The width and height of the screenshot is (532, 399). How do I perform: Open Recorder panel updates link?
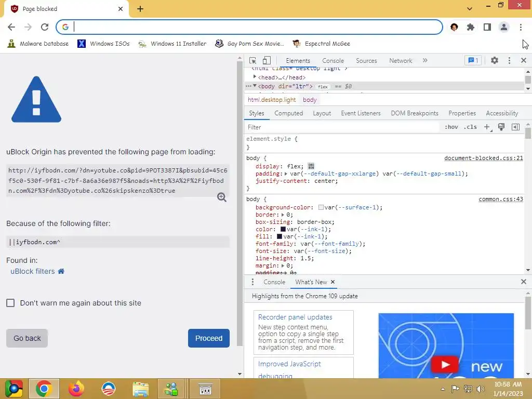click(x=295, y=317)
